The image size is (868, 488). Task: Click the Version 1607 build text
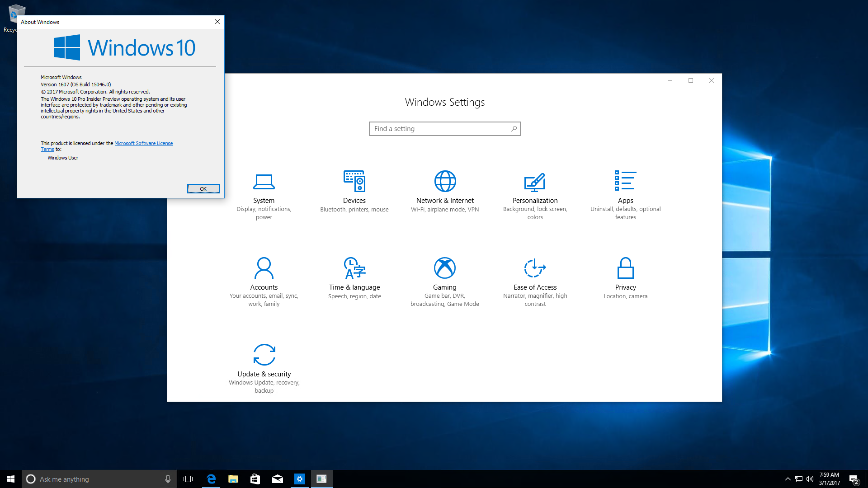[x=76, y=84]
